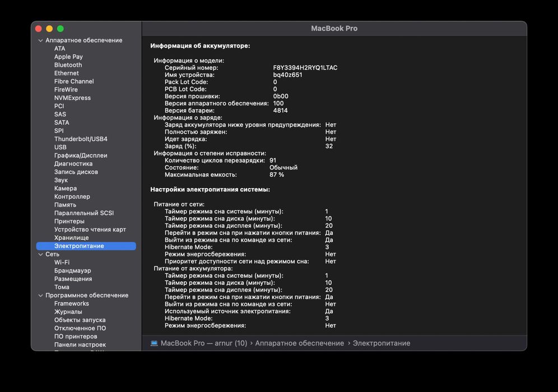Click MacBook Pro — arnur (10) in path bar
This screenshot has width=558, height=392.
pyautogui.click(x=203, y=343)
